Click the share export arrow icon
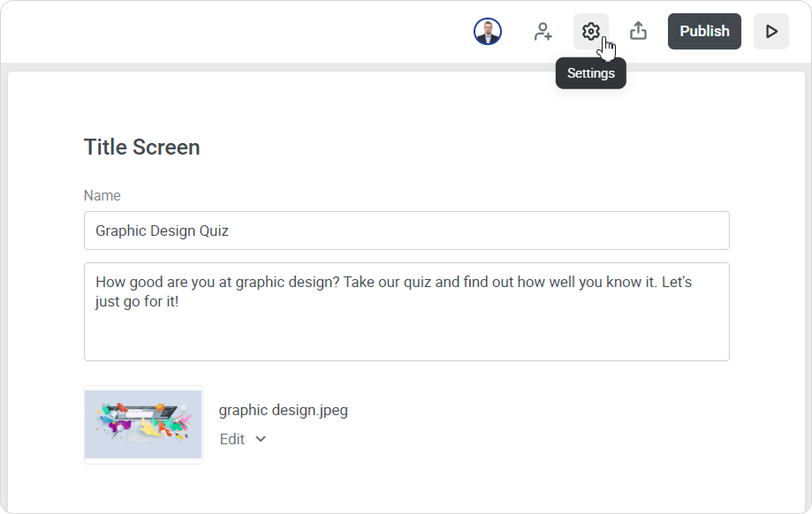 point(638,32)
